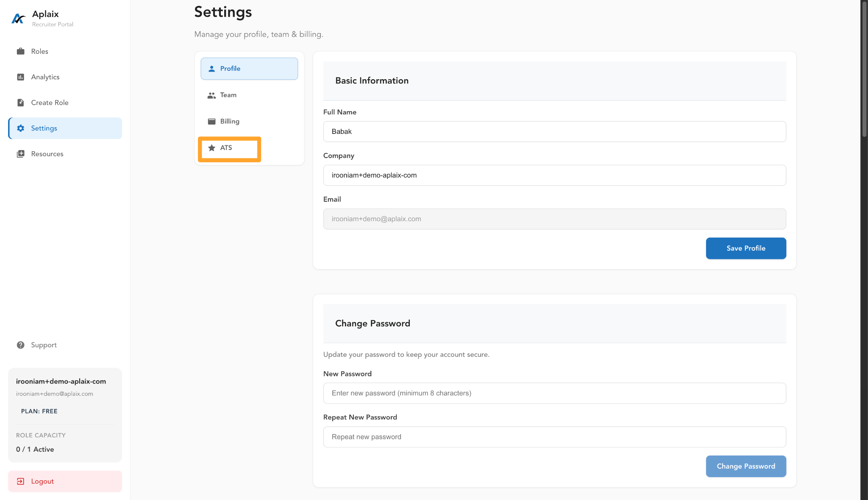Click the ROLE CAPACITY label
Viewport: 868px width, 500px height.
pos(41,436)
